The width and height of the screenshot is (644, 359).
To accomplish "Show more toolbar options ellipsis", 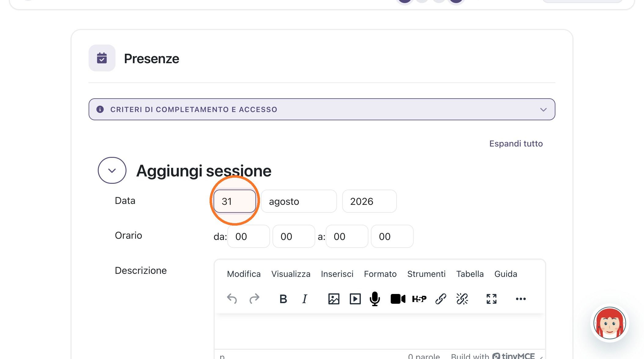I will point(521,299).
